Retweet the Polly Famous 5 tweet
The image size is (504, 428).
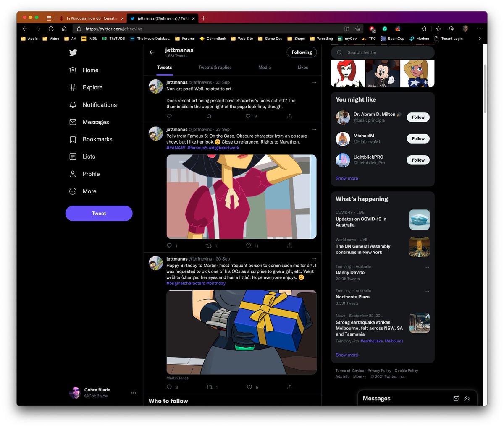coord(209,245)
